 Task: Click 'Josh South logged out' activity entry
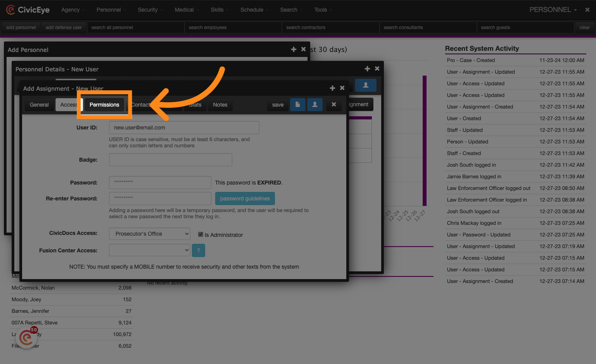(515, 211)
